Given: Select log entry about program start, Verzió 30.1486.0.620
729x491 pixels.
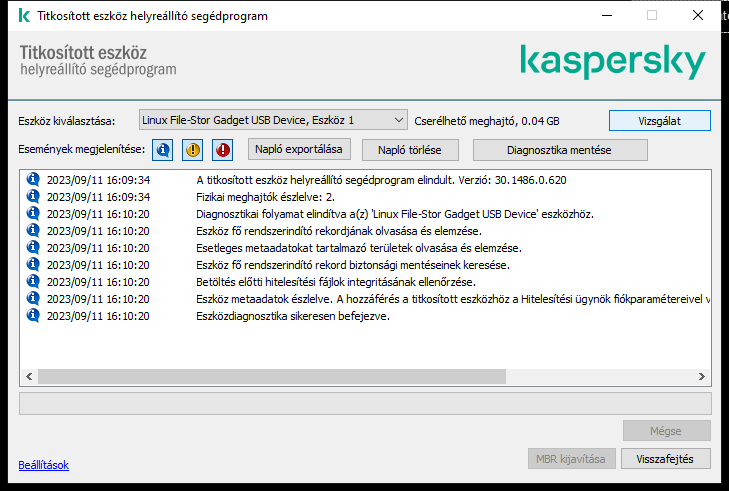Looking at the screenshot, I should pyautogui.click(x=381, y=180).
